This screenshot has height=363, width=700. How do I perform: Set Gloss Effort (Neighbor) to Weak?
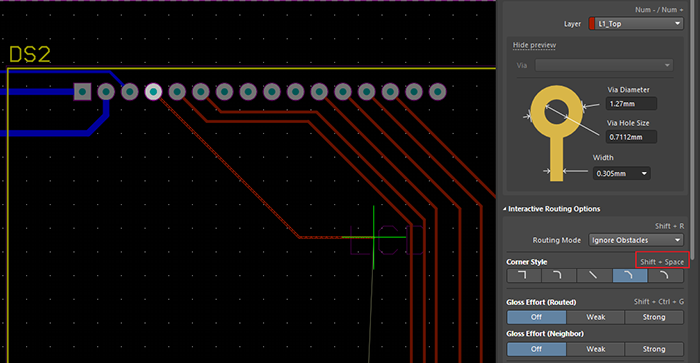coord(596,349)
